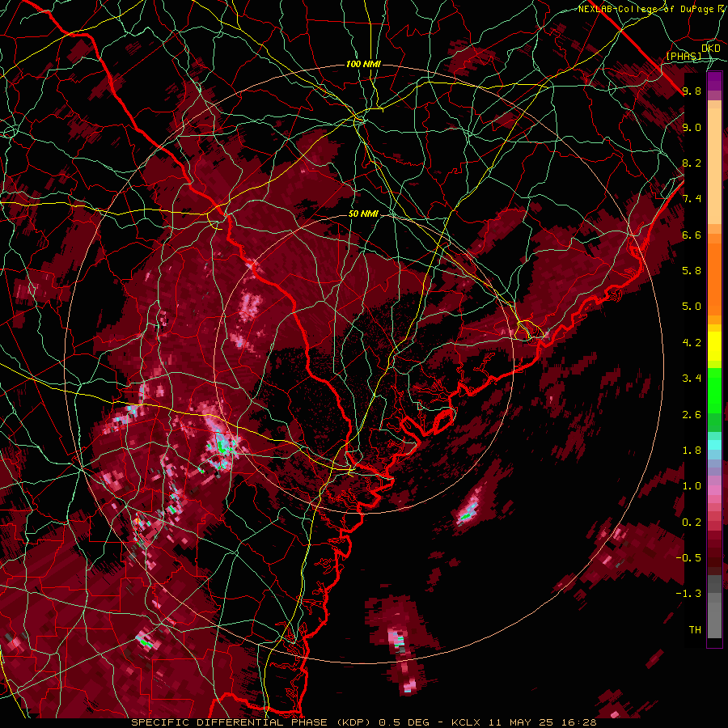Viewport: 728px width, 728px height.
Task: Click the 9.0 value on color scale
Action: pyautogui.click(x=692, y=127)
